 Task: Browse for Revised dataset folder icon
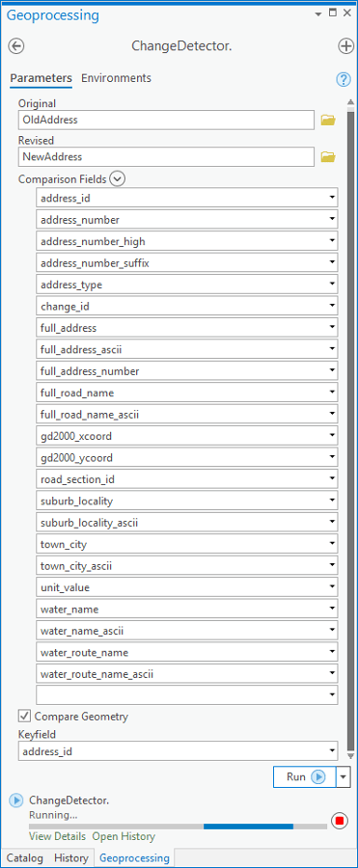[x=329, y=157]
